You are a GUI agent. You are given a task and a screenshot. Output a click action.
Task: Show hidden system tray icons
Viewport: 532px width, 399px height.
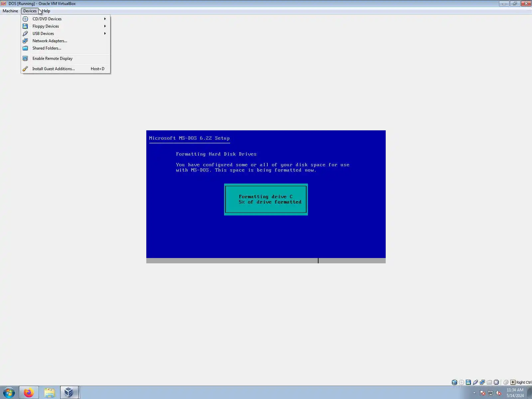tap(474, 393)
